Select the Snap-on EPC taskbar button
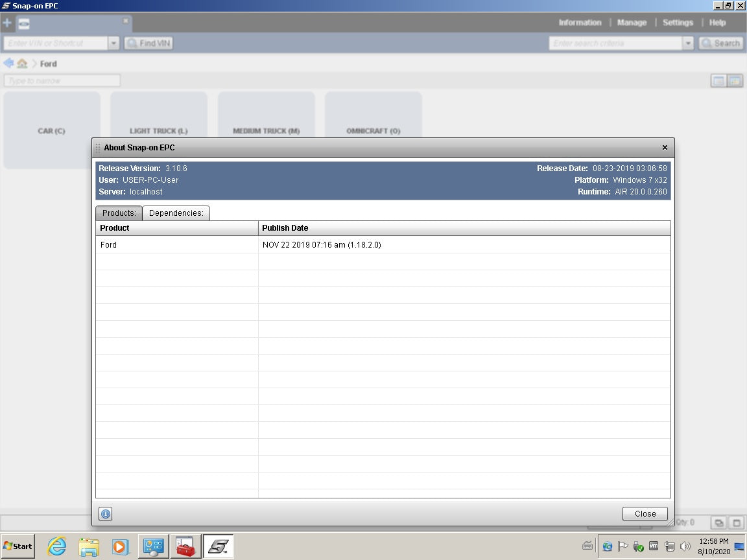 click(218, 546)
